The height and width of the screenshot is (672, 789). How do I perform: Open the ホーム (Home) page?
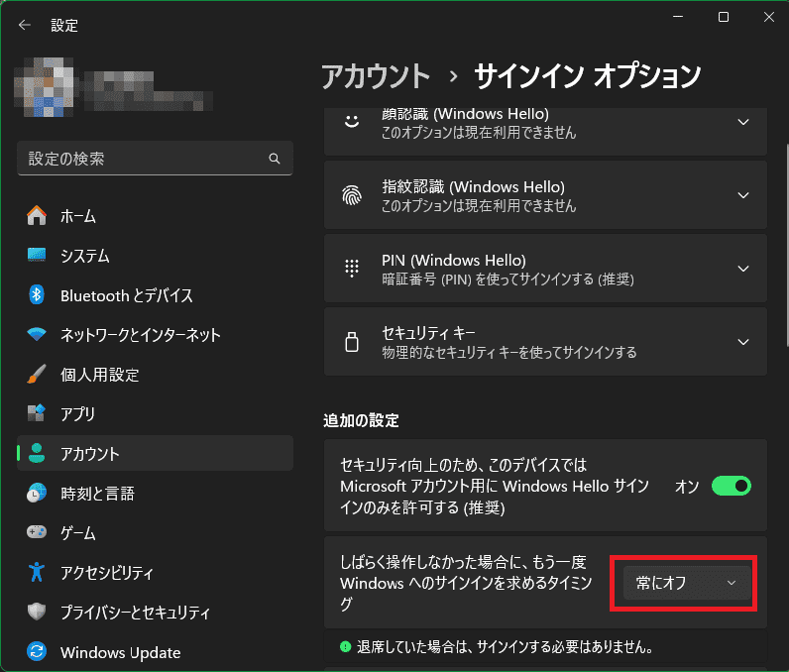tap(77, 216)
